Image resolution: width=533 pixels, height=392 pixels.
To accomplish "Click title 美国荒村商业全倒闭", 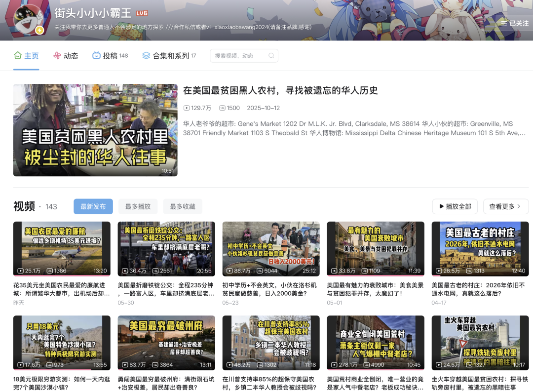I will [x=375, y=383].
